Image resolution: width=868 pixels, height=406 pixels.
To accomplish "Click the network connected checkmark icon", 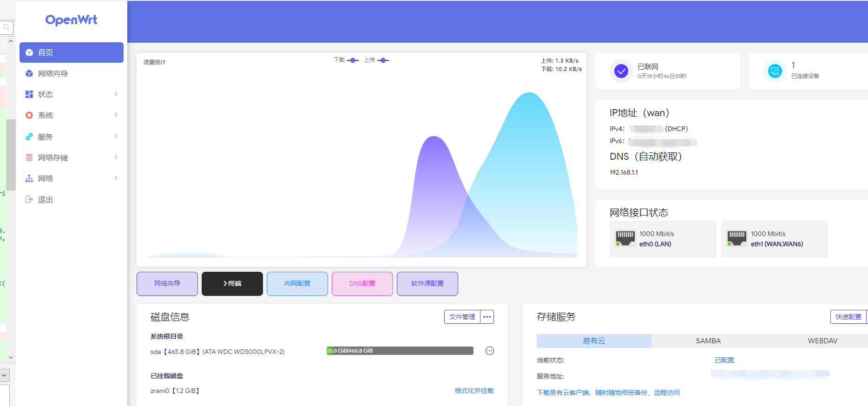I will 621,71.
